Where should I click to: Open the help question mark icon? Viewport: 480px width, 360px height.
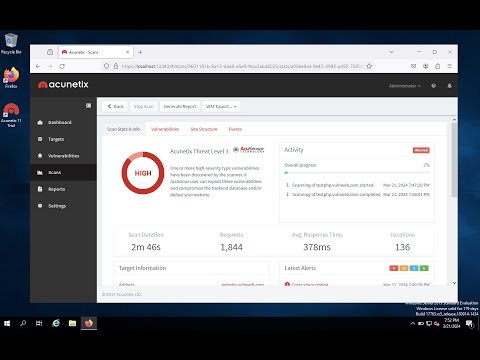tap(433, 86)
